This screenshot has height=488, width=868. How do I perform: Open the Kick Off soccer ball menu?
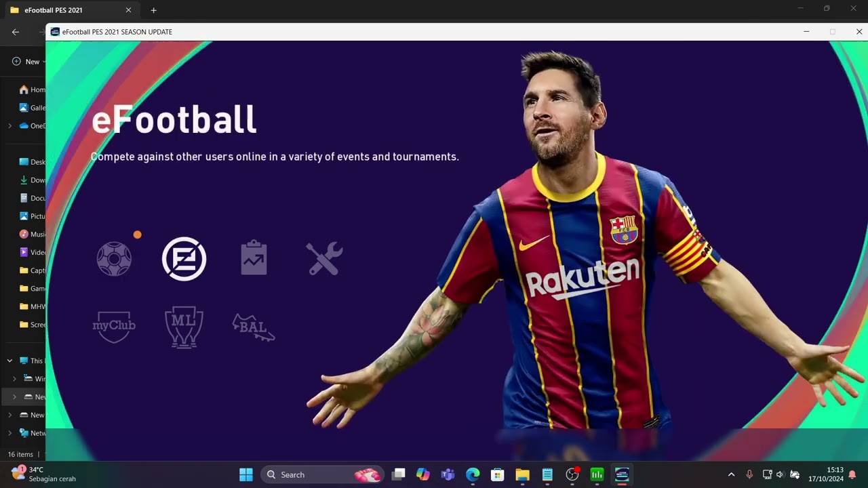114,259
